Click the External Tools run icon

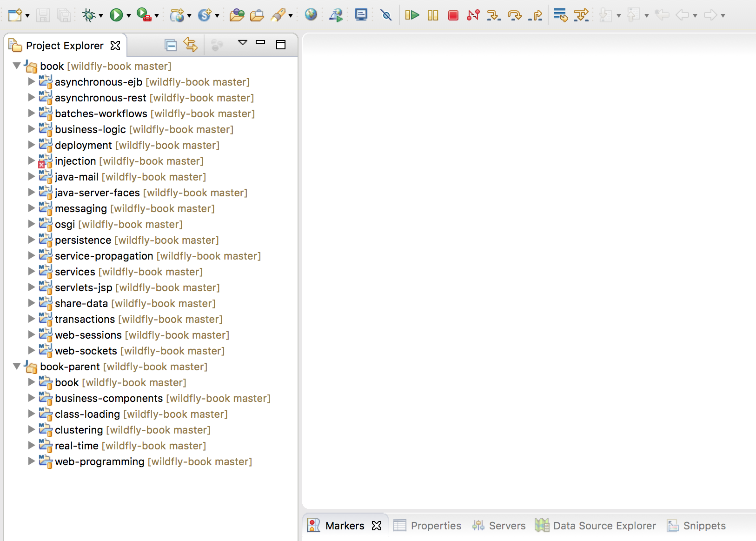144,15
